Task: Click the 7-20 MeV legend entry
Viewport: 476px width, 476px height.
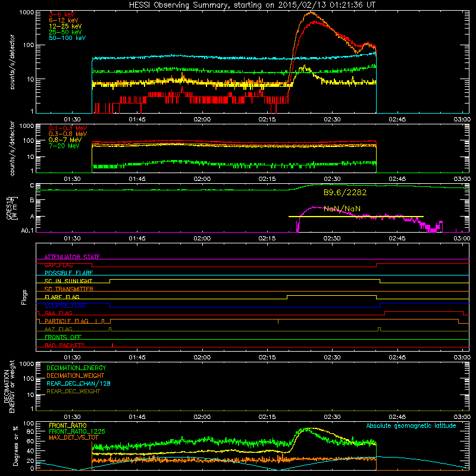Action: tap(64, 146)
